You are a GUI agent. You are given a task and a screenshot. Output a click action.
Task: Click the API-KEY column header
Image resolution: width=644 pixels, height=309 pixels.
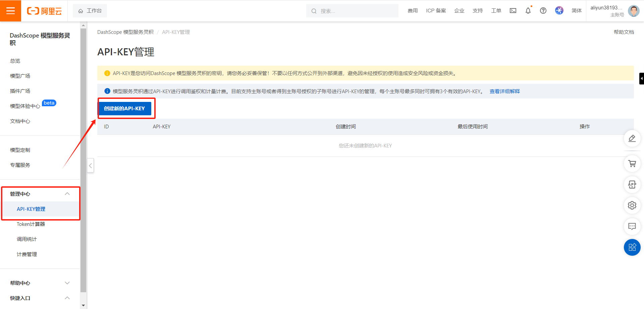pyautogui.click(x=162, y=126)
